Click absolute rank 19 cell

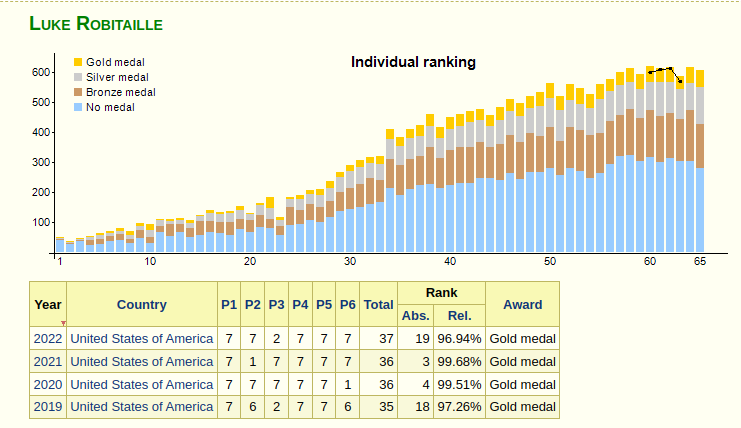coord(415,339)
